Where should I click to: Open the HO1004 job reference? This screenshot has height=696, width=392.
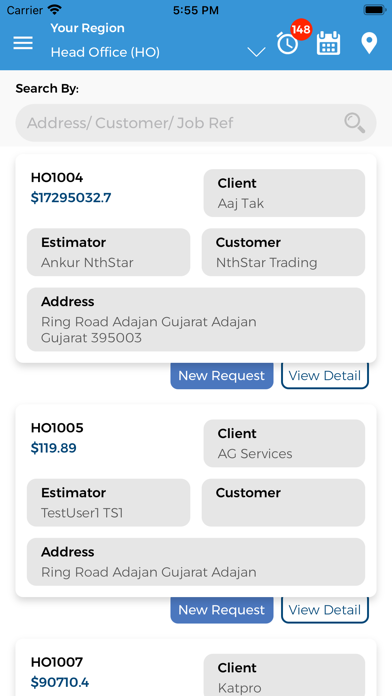57,178
